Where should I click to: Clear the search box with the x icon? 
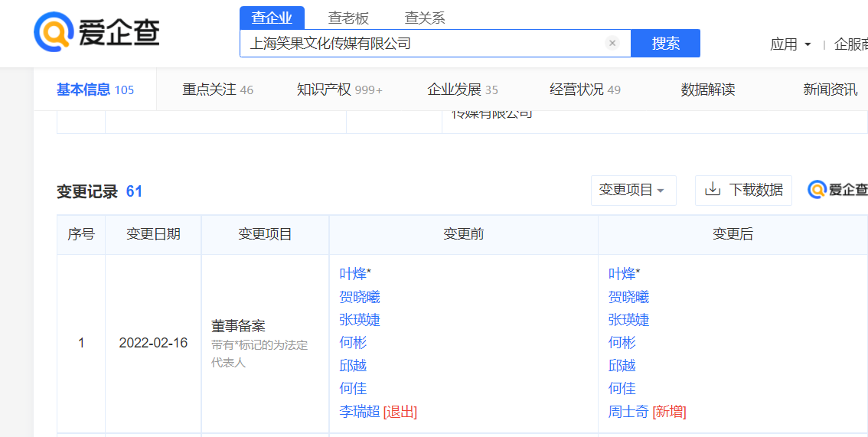612,43
